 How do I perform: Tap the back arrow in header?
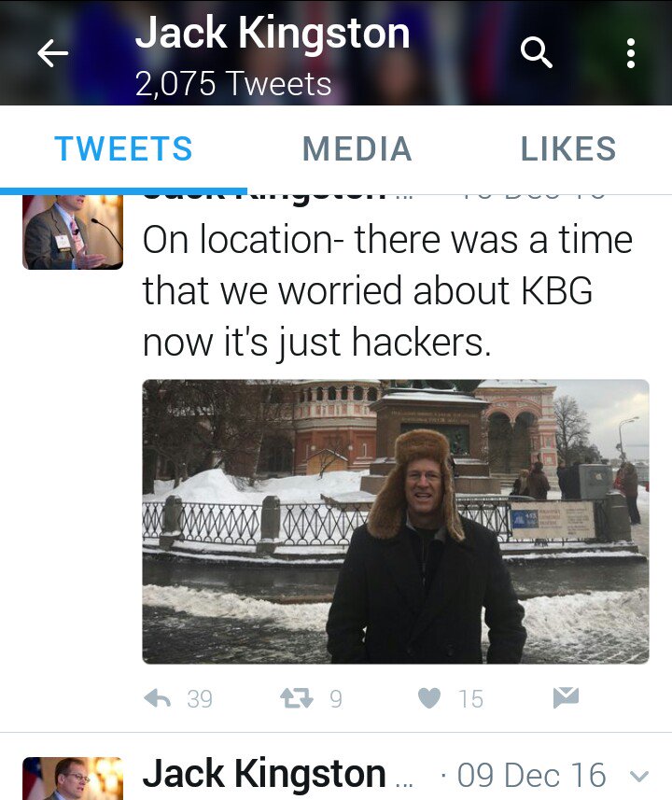pyautogui.click(x=52, y=52)
